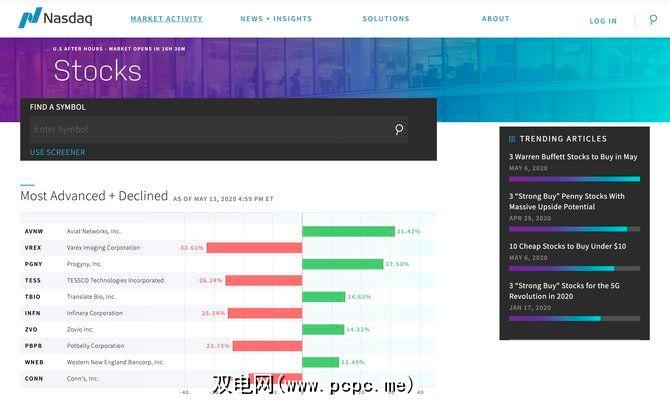Click the 27.53% value label
670x408 pixels.
[397, 264]
